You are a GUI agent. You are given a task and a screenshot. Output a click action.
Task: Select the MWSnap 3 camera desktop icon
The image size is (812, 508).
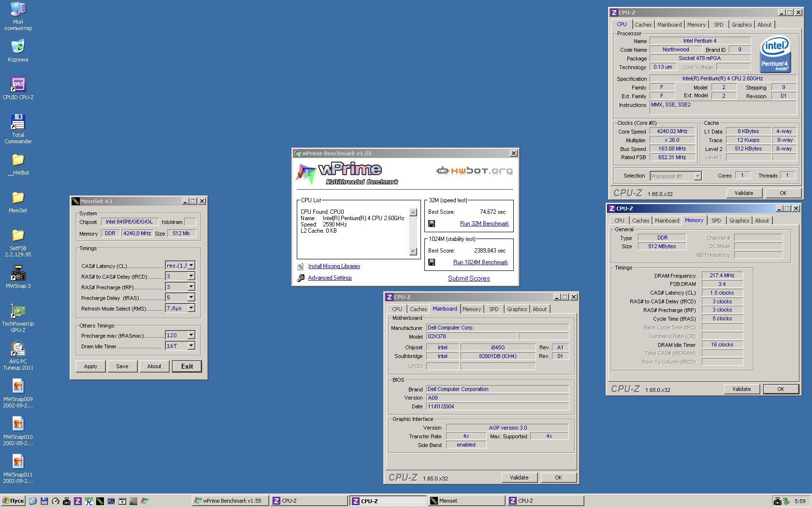click(x=18, y=277)
